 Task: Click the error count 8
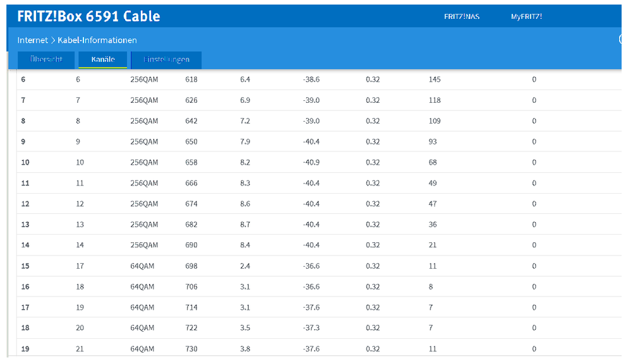pos(431,287)
